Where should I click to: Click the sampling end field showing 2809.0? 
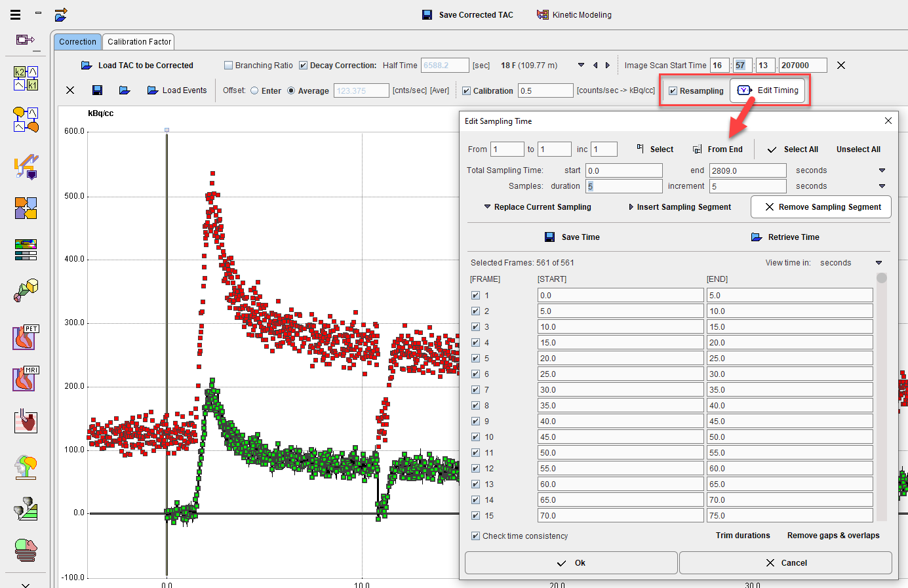coord(747,170)
